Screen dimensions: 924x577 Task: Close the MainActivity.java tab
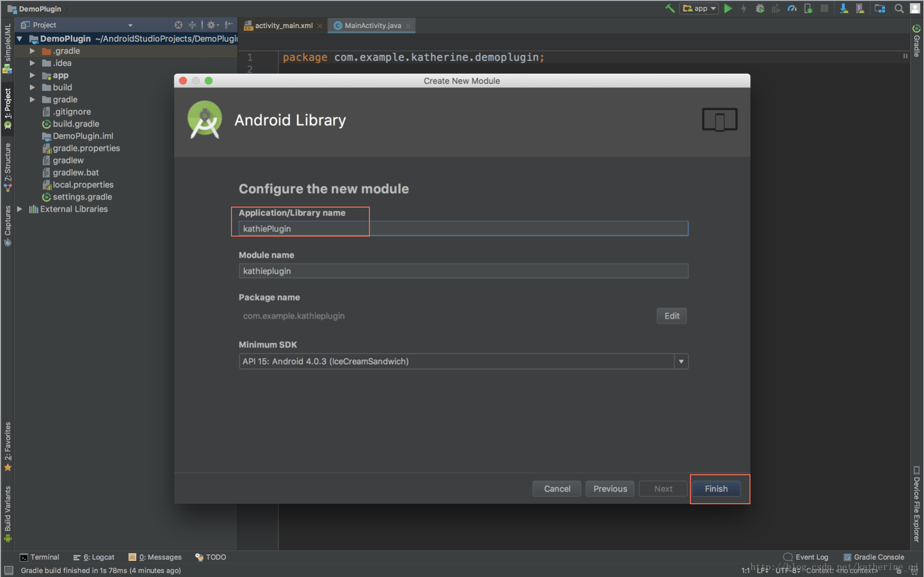pos(409,25)
